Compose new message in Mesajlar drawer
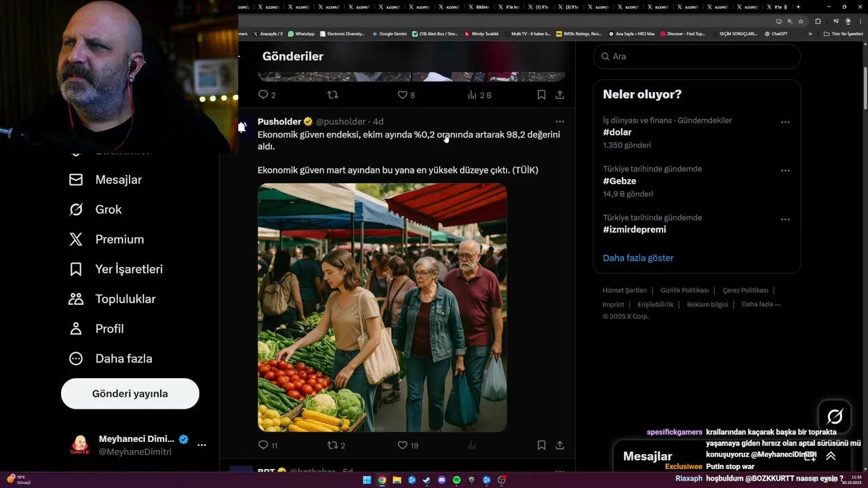This screenshot has width=868, height=488. [810, 456]
